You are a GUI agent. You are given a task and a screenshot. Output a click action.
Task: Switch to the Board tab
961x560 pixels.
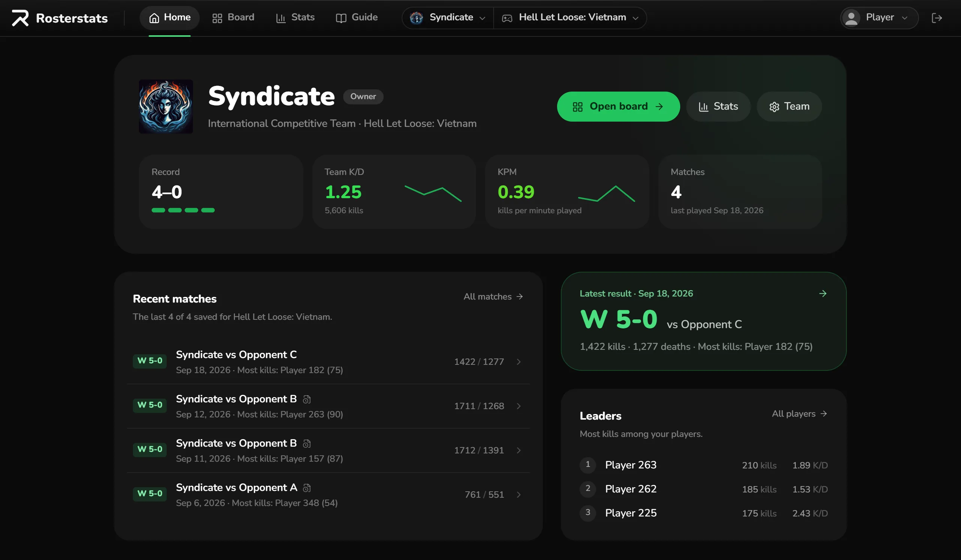(233, 18)
